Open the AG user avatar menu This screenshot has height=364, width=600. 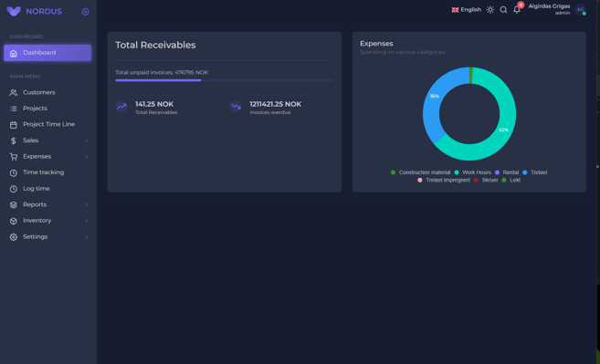(580, 9)
